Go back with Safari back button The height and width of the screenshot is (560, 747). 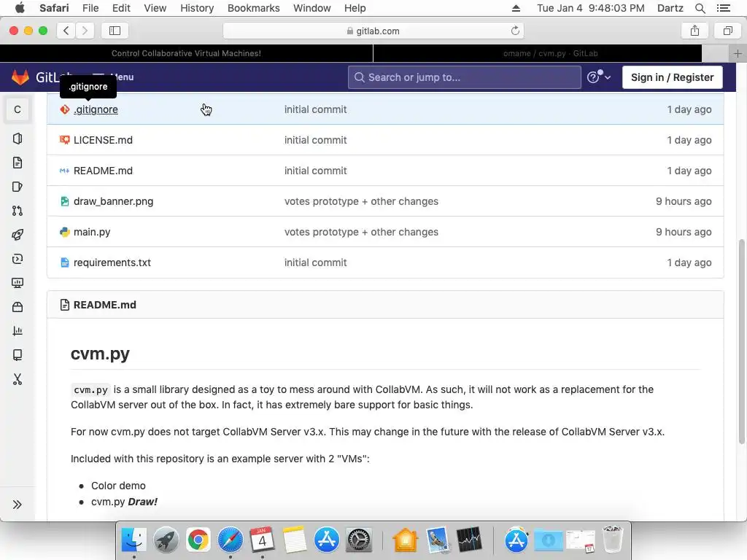tap(66, 31)
